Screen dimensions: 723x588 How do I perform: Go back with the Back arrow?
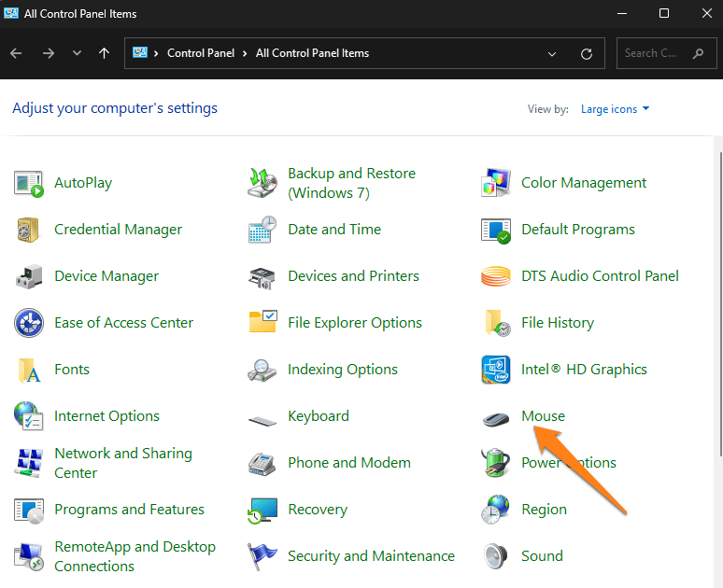point(16,53)
